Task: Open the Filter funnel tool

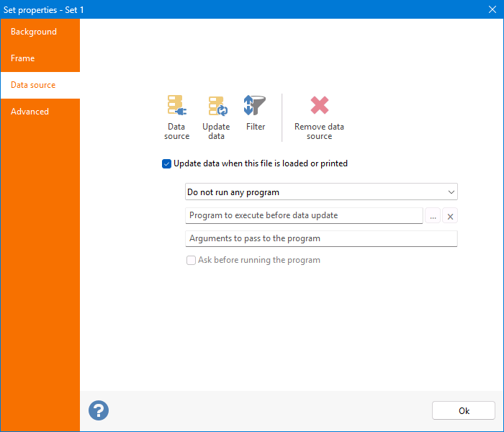Action: (x=255, y=107)
